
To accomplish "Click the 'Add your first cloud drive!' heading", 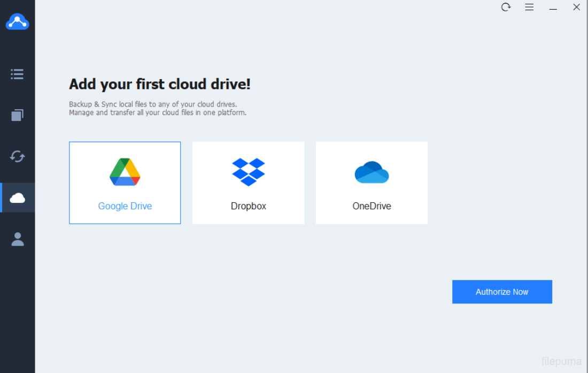I will pos(159,84).
